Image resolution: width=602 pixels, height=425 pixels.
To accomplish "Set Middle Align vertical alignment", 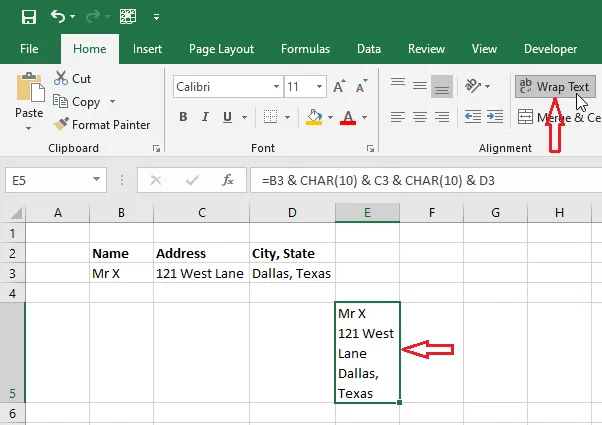I will 420,86.
